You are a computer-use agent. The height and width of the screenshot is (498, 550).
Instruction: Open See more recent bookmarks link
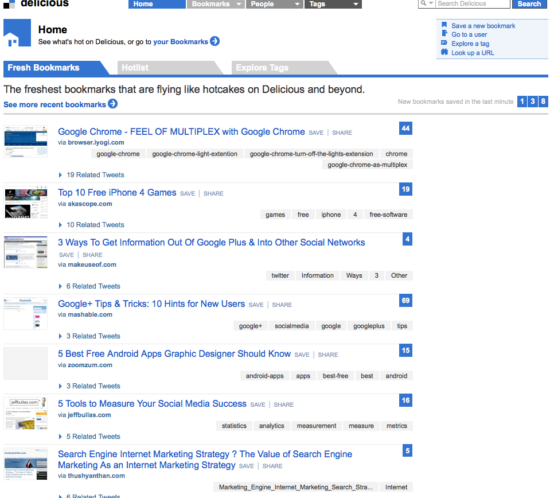tap(55, 105)
